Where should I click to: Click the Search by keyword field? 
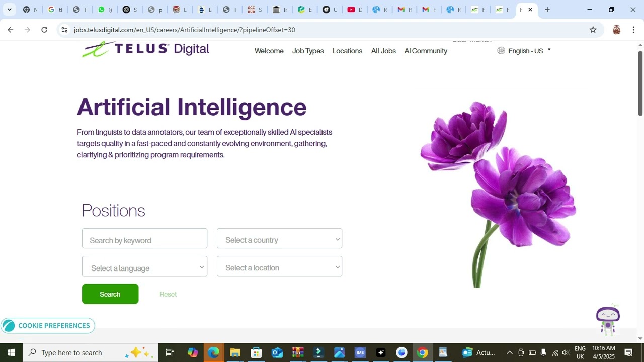144,238
